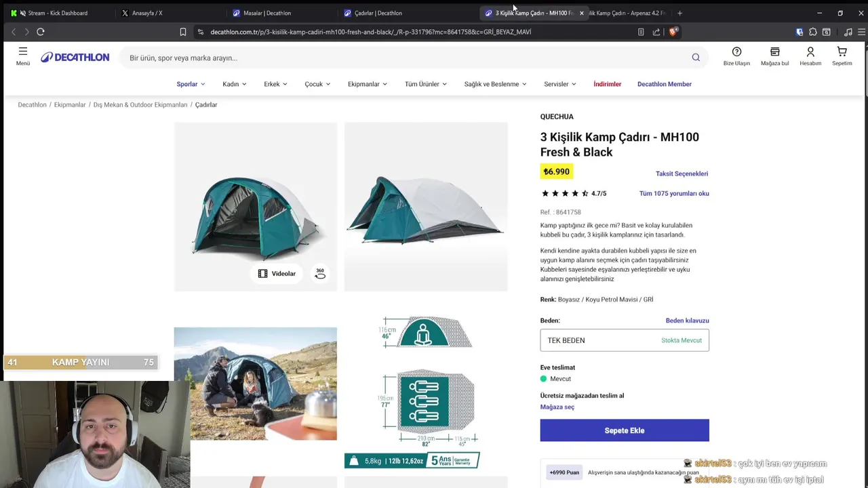Reload the current page
The image size is (868, 488).
tap(41, 32)
